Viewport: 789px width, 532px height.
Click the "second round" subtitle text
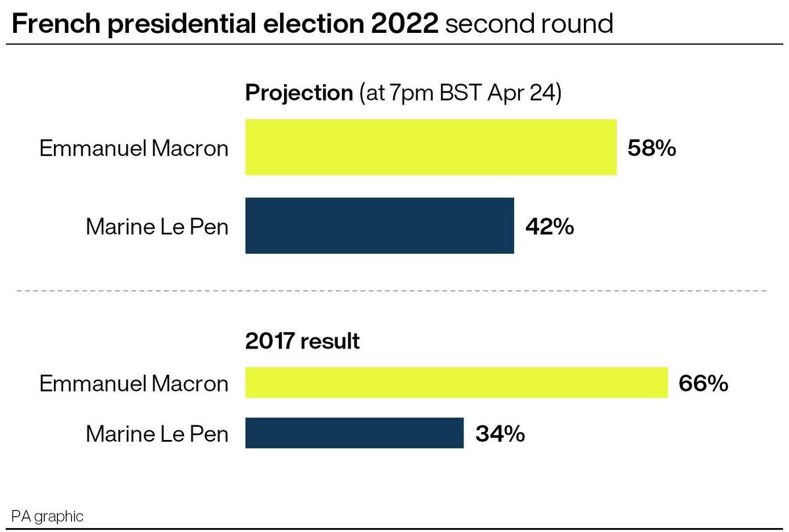tap(529, 24)
